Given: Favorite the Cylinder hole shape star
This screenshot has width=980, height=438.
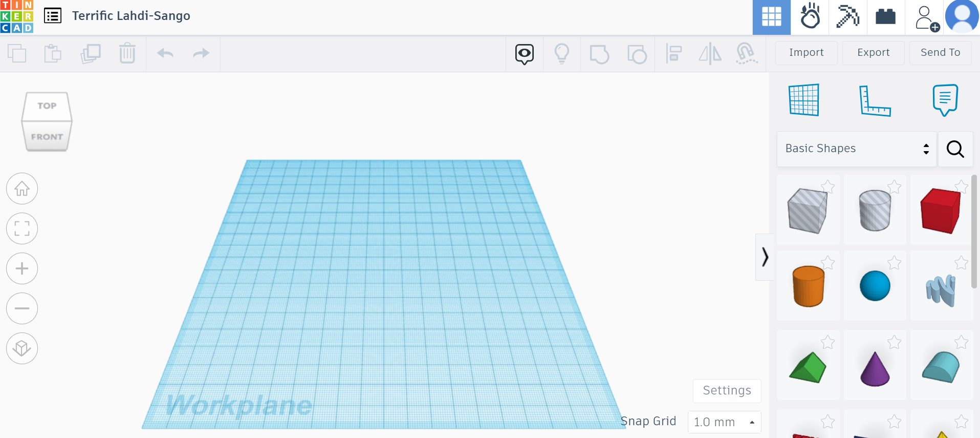Looking at the screenshot, I should 895,186.
